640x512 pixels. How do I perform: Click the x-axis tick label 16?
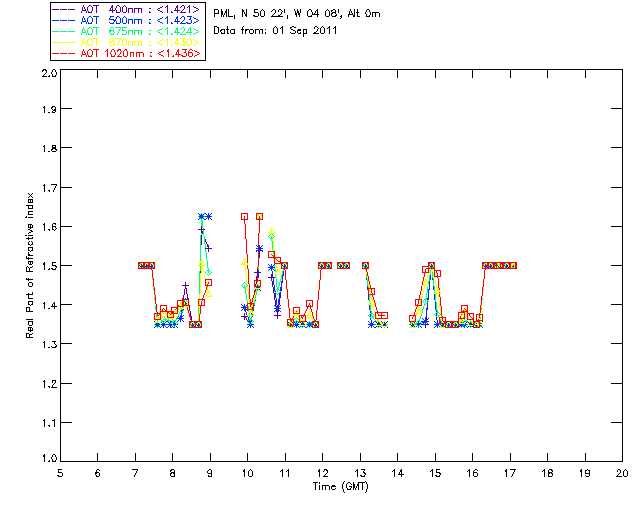472,473
